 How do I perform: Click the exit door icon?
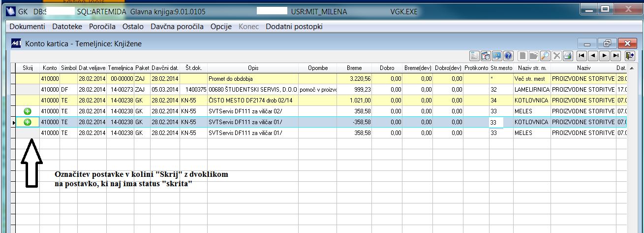630,56
